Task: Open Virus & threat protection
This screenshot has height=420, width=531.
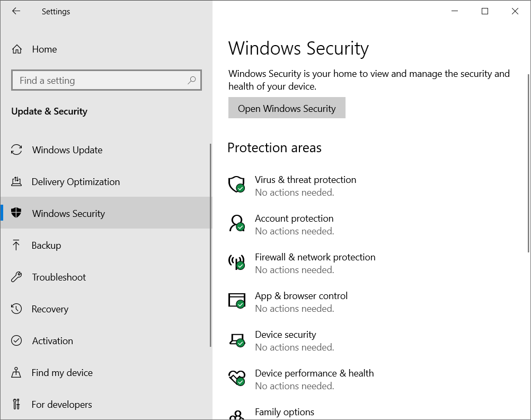Action: point(305,180)
